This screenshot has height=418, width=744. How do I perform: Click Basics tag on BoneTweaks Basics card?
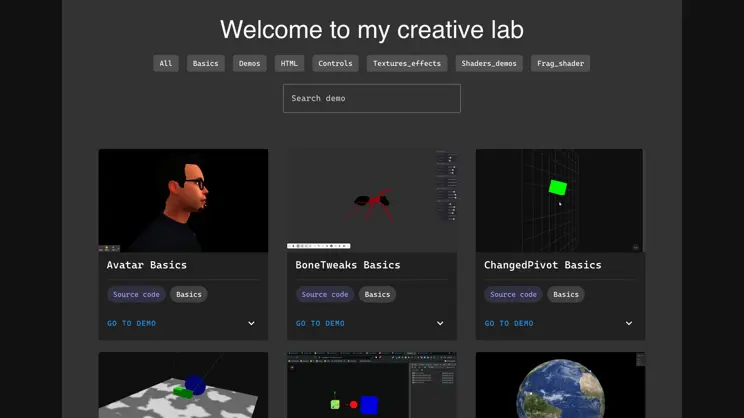coord(377,294)
